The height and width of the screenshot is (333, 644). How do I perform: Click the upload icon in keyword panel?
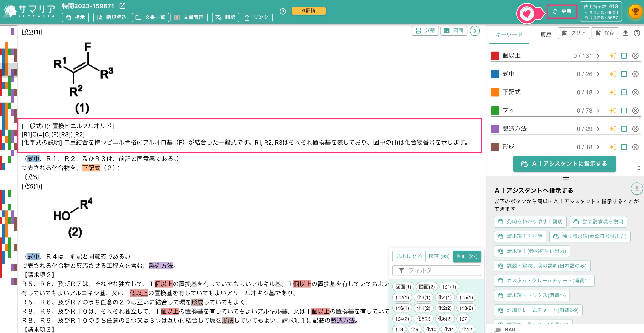click(625, 33)
